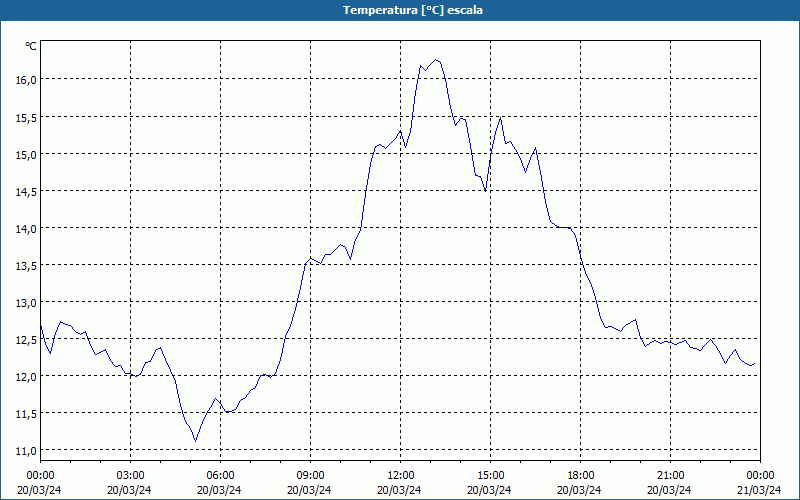The height and width of the screenshot is (500, 800).
Task: Click the 12,5 y-axis label
Action: tap(26, 340)
